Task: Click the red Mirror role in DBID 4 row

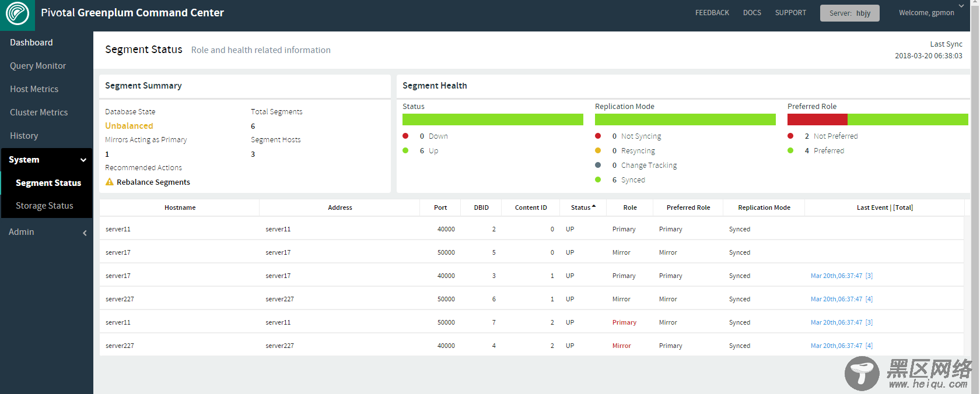Action: point(621,346)
